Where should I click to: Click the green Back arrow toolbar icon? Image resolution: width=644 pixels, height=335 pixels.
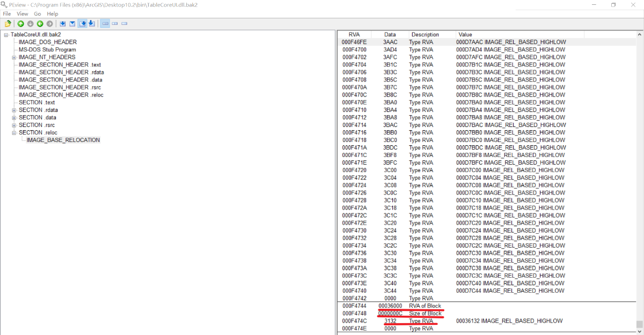(x=40, y=24)
